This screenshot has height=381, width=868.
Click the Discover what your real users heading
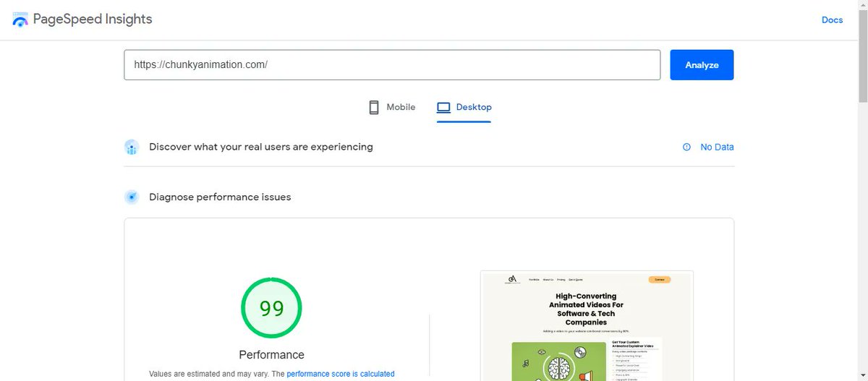(x=261, y=147)
